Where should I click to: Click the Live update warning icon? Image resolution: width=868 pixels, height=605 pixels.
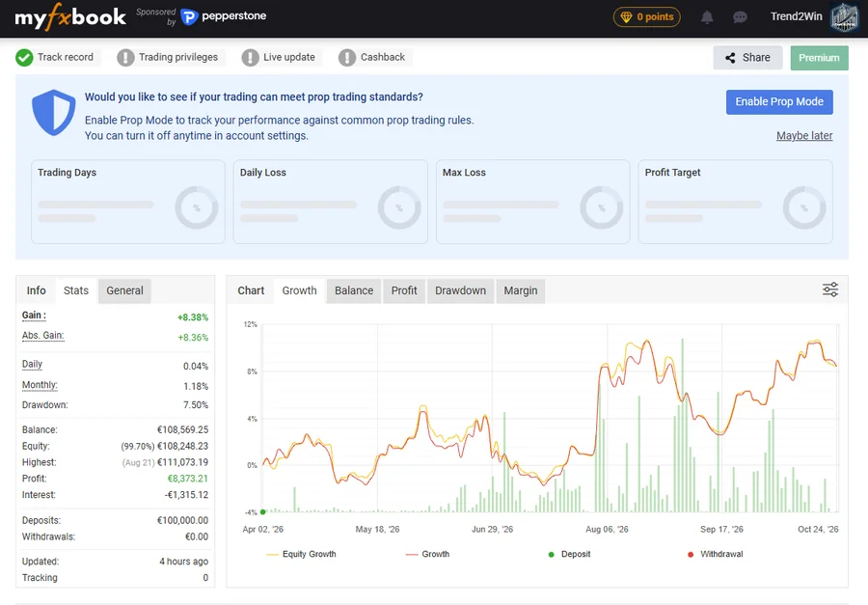[250, 58]
